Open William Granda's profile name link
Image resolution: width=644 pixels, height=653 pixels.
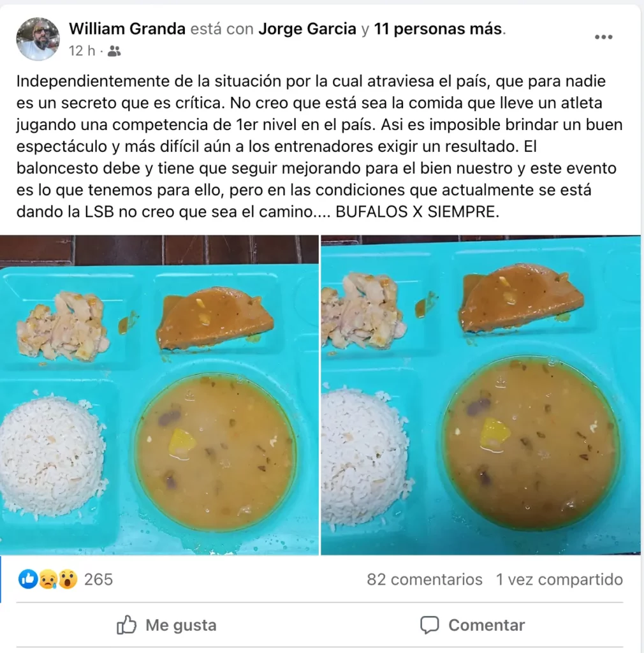pos(127,29)
